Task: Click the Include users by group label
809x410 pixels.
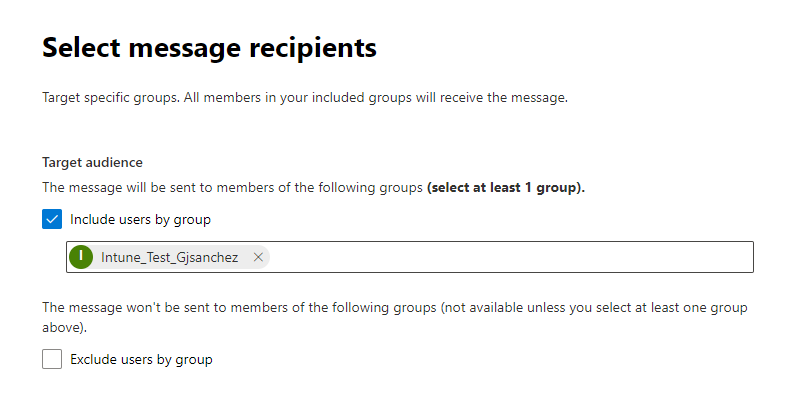Action: pos(140,219)
